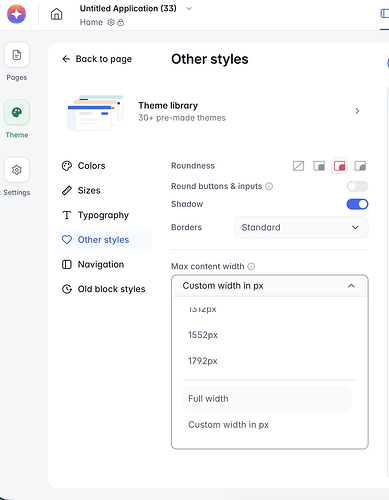Open the Sizes theme section

coord(104,190)
